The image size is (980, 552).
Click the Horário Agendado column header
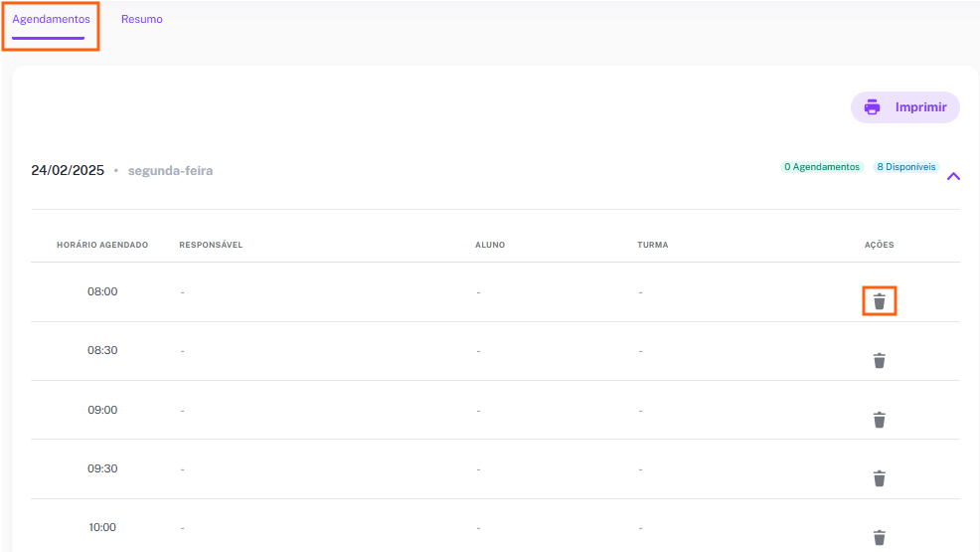[102, 245]
